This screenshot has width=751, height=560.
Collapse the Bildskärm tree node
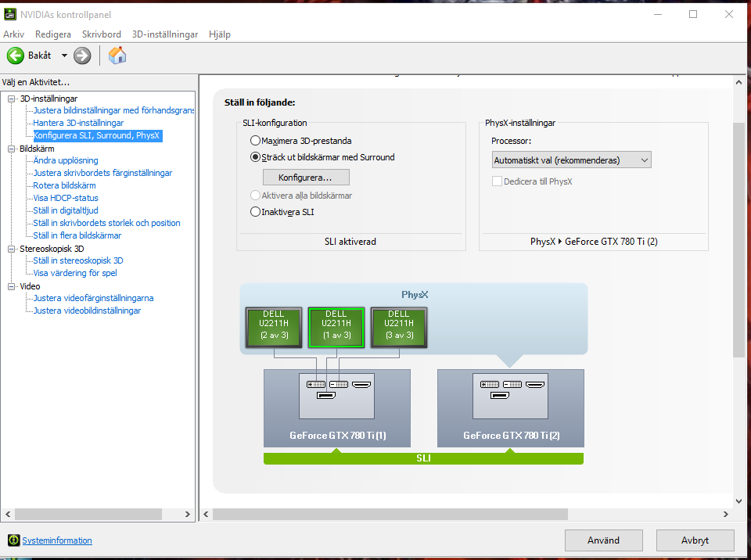(12, 149)
